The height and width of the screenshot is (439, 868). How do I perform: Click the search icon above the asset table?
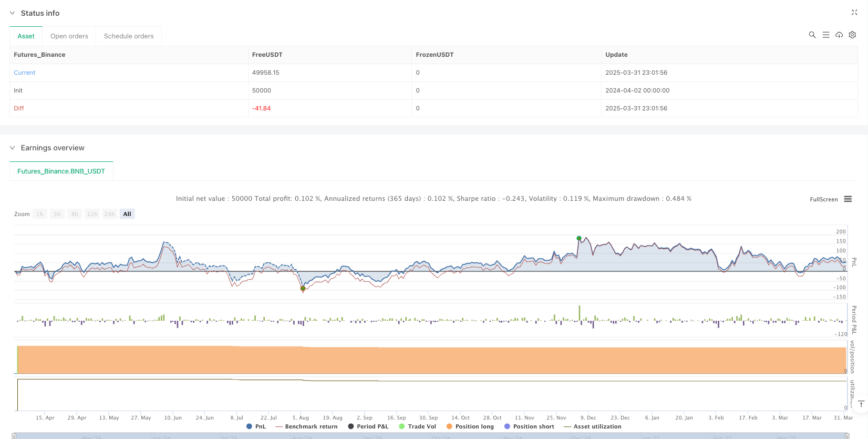pyautogui.click(x=812, y=35)
